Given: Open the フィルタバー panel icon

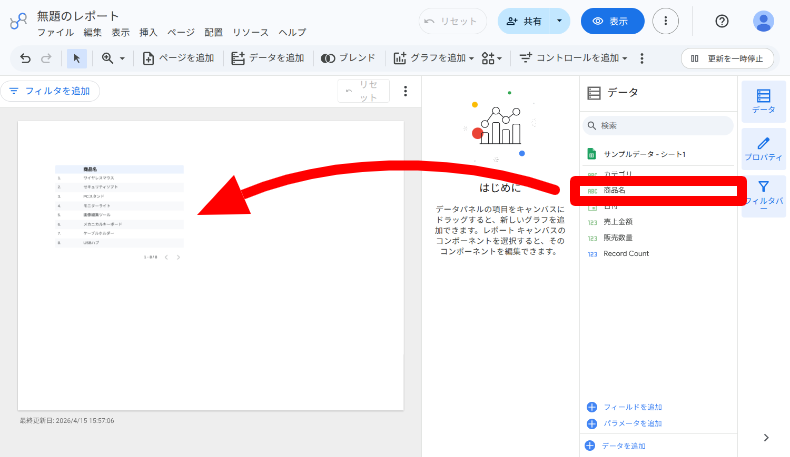Looking at the screenshot, I should (x=763, y=196).
